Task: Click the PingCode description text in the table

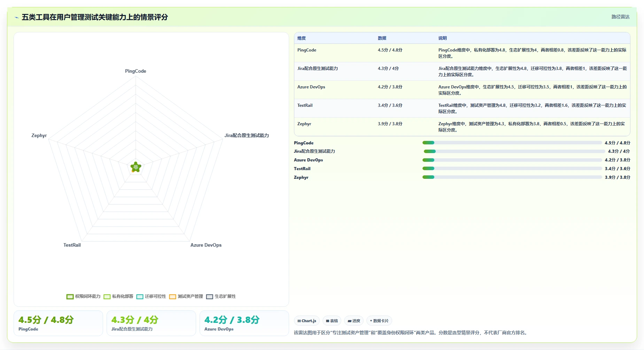Action: pos(532,53)
